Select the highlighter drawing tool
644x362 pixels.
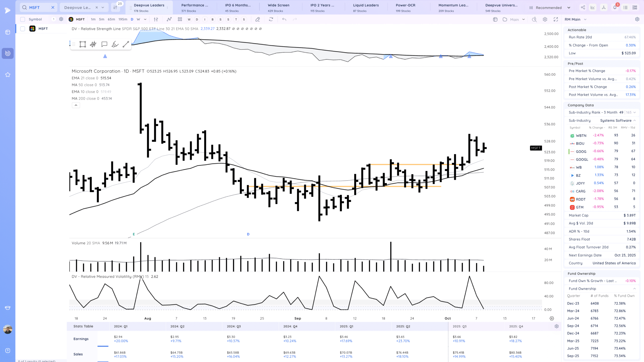[115, 44]
